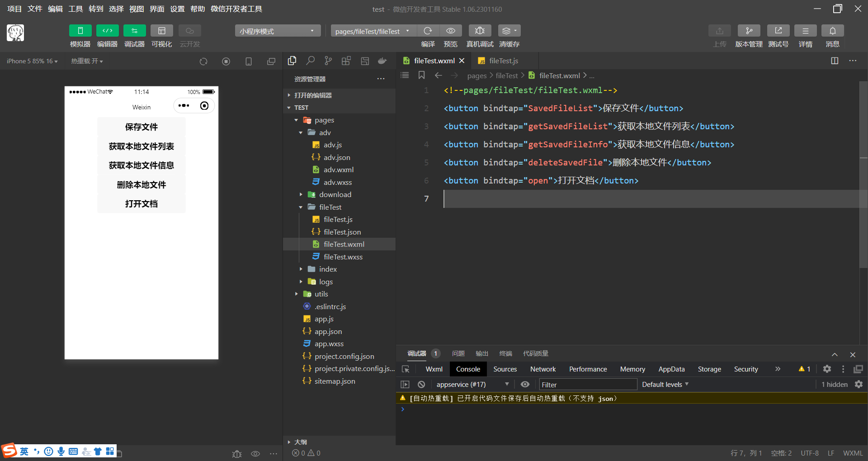The width and height of the screenshot is (868, 461).
Task: Click the real device debug bug icon
Action: point(480,31)
